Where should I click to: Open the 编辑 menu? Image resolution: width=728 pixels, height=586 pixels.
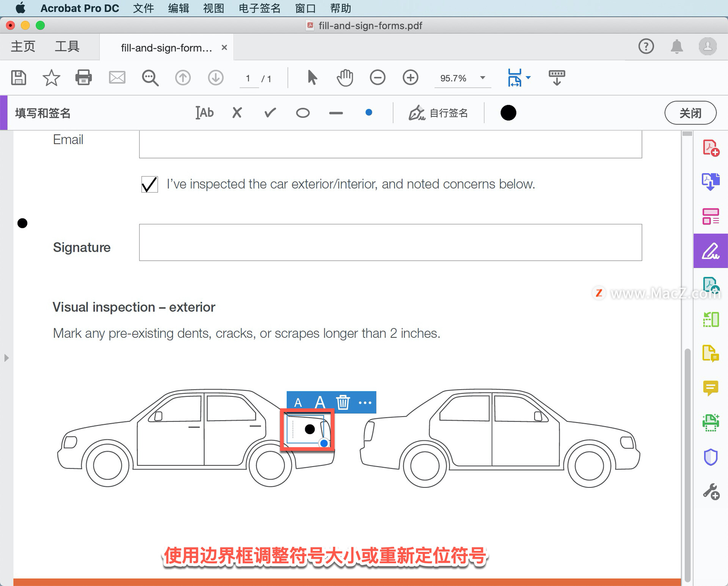coord(179,8)
